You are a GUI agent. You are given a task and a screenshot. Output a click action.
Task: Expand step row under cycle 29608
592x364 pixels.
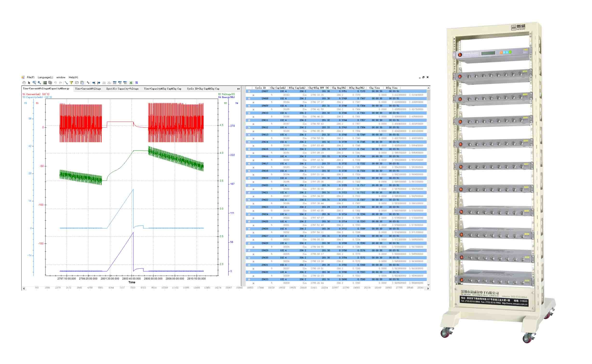point(253,102)
